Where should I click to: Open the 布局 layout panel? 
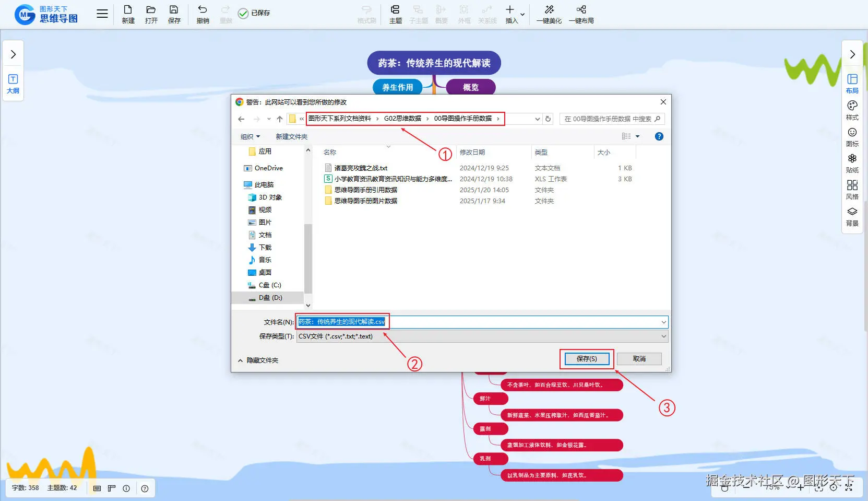(852, 84)
